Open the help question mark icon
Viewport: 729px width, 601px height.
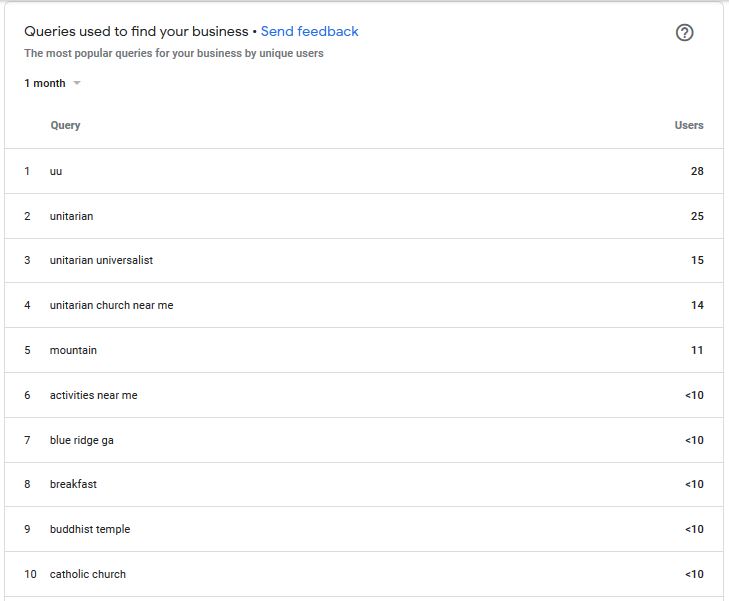684,33
